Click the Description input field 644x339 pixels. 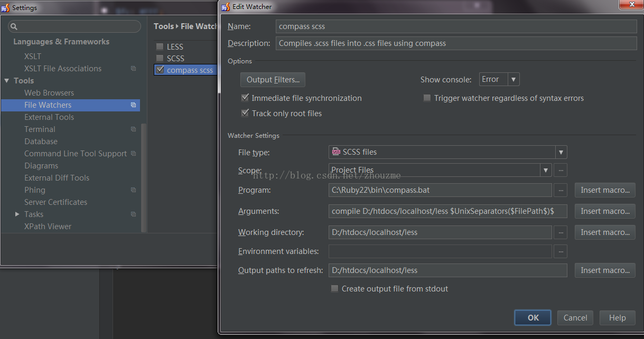[x=456, y=43]
